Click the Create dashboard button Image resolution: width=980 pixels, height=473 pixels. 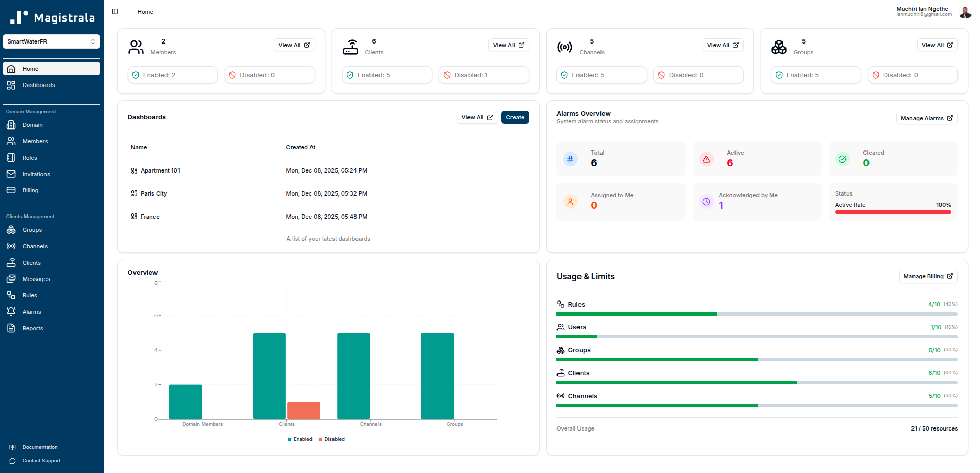(515, 117)
